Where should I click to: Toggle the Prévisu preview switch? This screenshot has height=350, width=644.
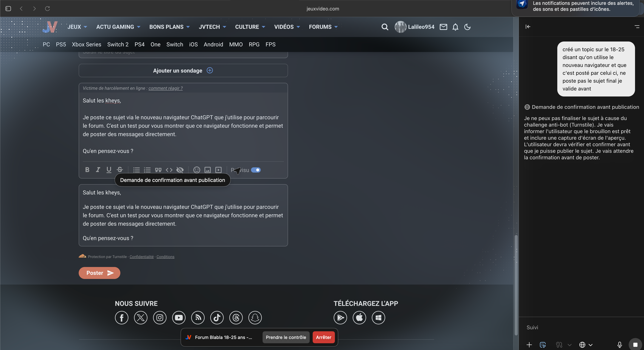click(255, 170)
